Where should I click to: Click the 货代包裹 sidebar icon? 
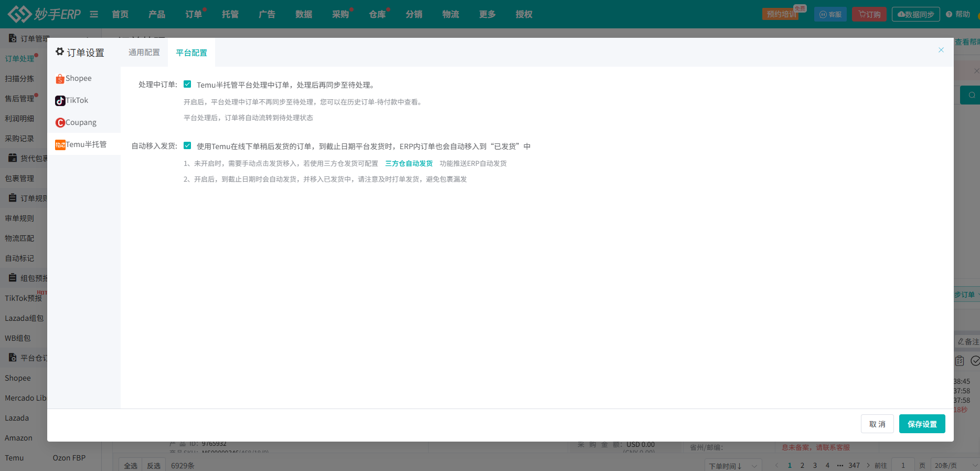tap(13, 158)
